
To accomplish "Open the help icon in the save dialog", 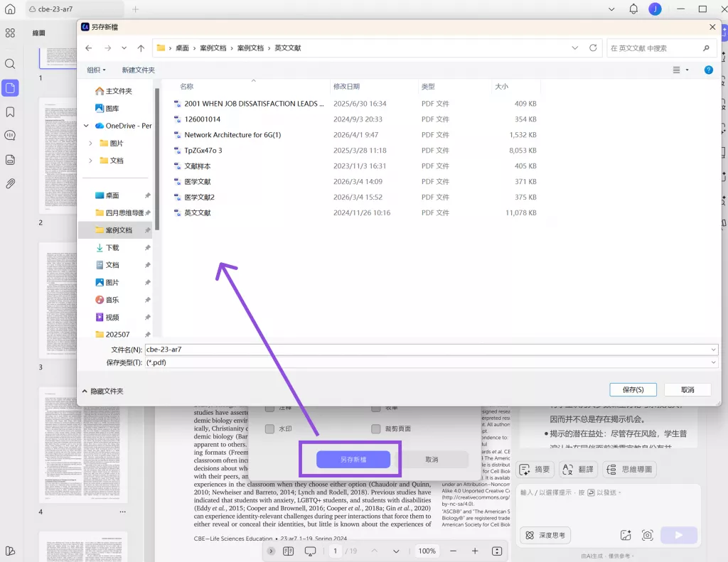I will coord(709,70).
